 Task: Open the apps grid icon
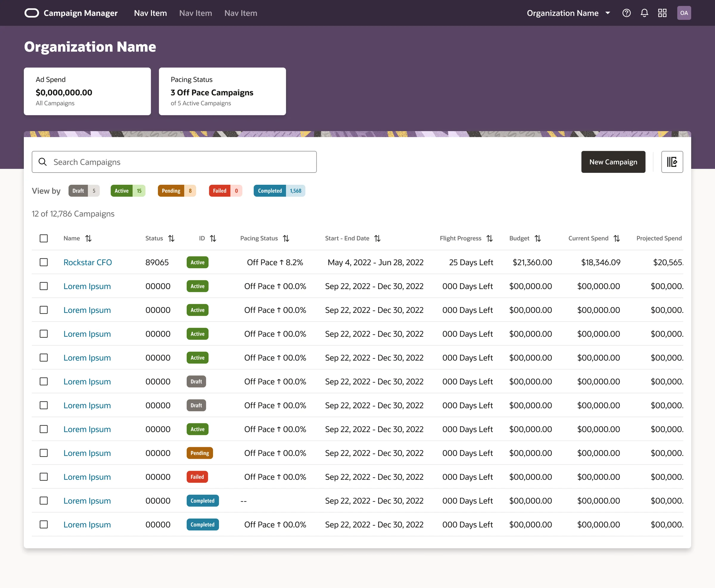(x=662, y=13)
